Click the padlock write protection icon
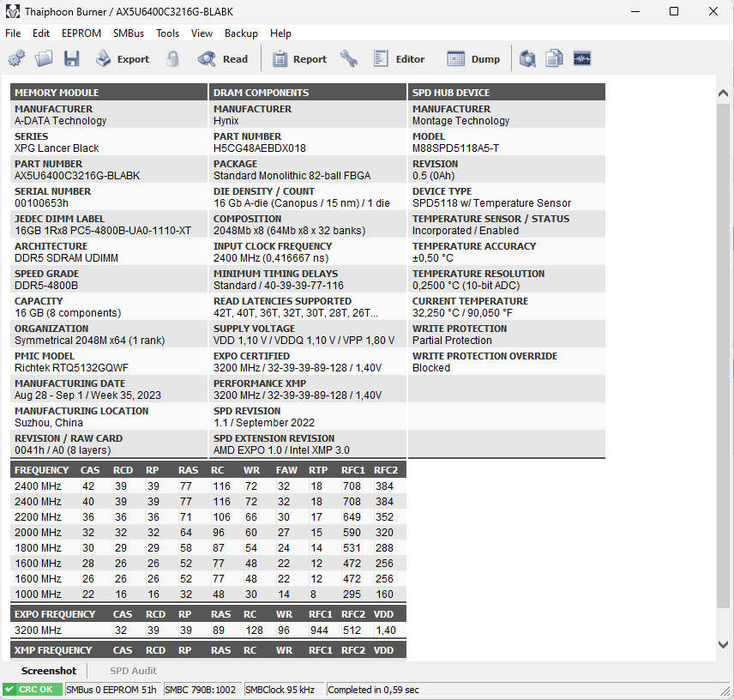This screenshot has height=700, width=734. point(172,59)
